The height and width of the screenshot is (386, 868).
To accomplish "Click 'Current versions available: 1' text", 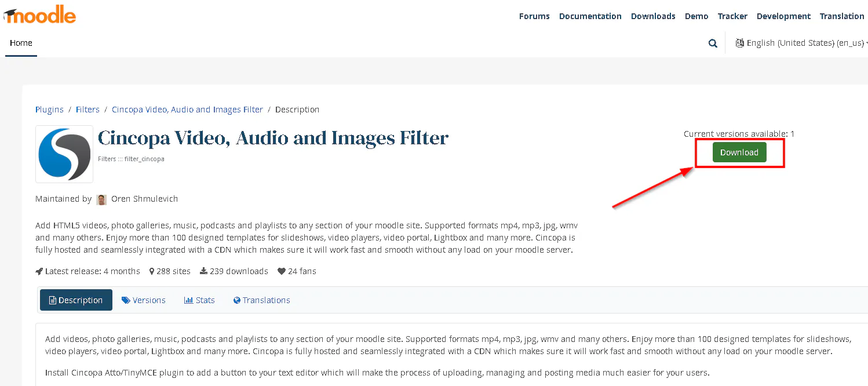I will point(739,134).
